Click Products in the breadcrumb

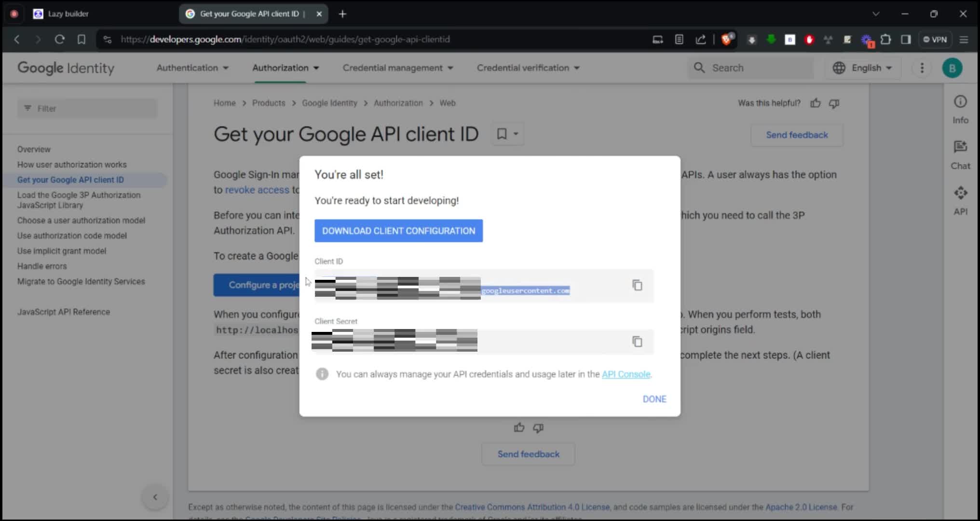point(269,103)
